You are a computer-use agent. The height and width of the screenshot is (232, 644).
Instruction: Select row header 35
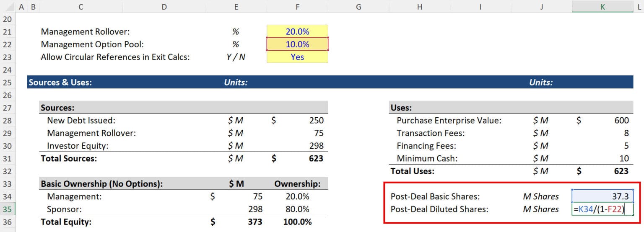(x=8, y=209)
